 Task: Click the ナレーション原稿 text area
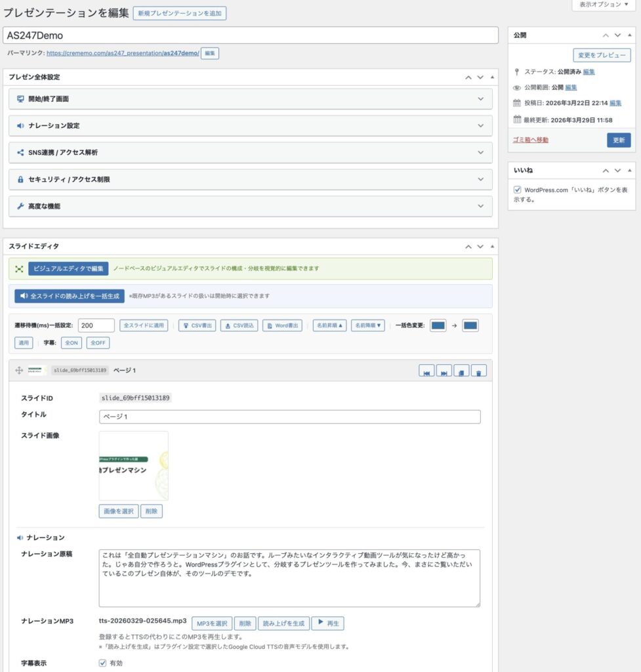coord(289,577)
